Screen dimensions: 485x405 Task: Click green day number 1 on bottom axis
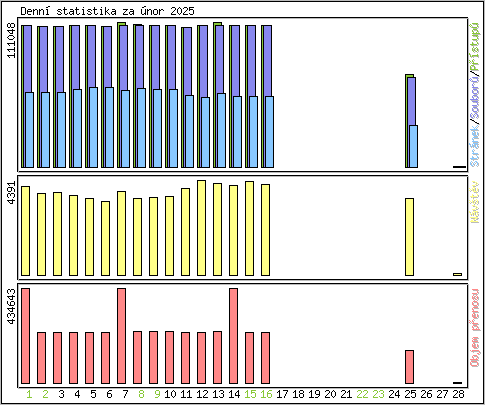(x=29, y=394)
